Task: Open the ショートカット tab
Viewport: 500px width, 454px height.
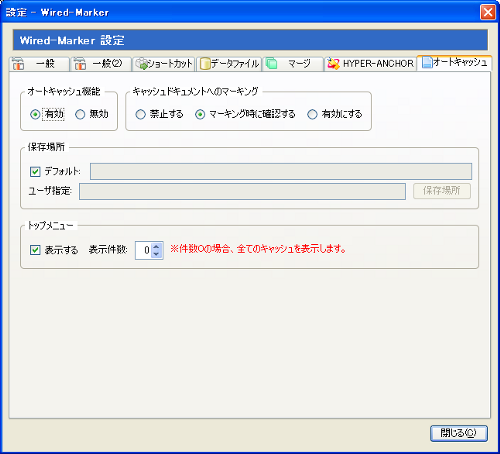Action: tap(164, 64)
